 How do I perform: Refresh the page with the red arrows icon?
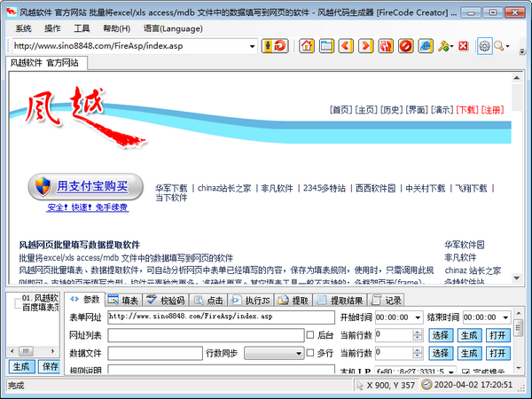[386, 46]
